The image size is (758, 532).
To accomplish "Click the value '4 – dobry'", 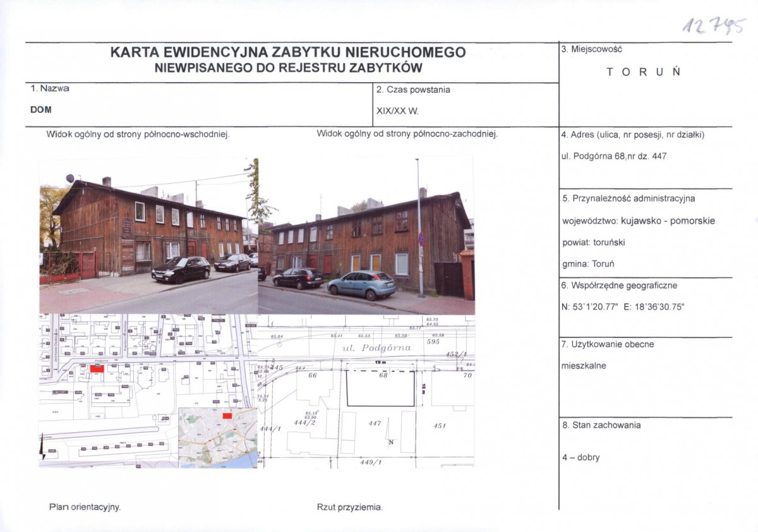I will click(x=581, y=457).
